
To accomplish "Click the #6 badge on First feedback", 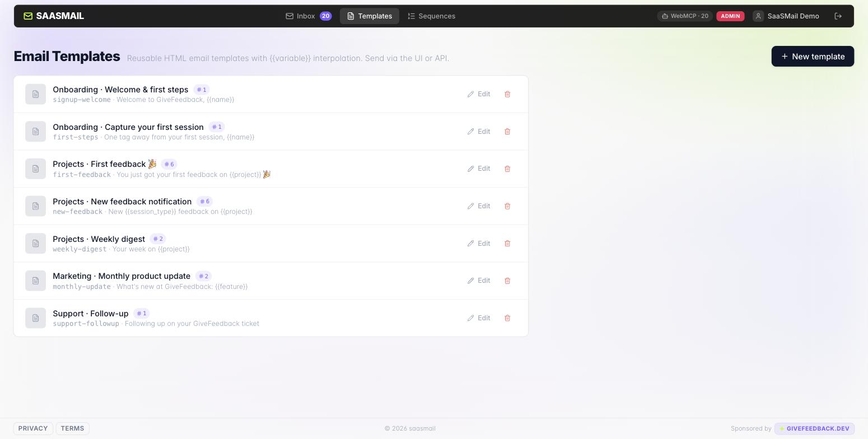I will (x=169, y=164).
